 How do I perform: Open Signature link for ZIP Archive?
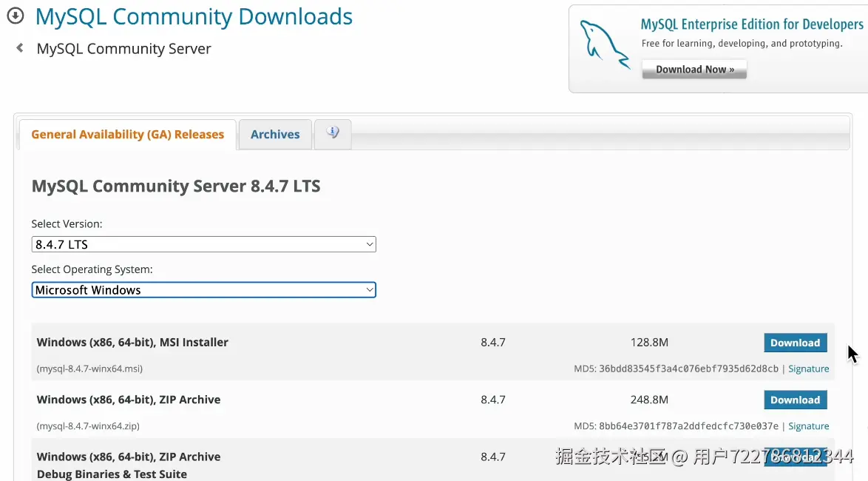pyautogui.click(x=808, y=426)
